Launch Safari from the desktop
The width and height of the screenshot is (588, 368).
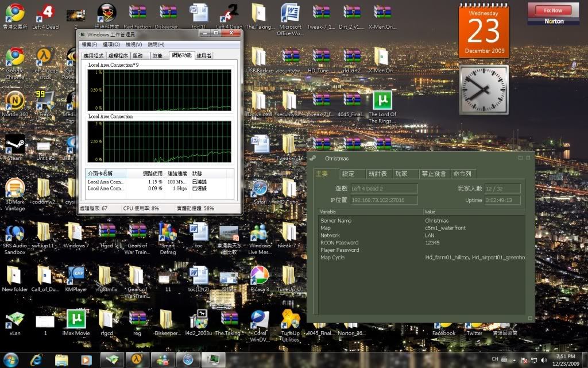tap(260, 189)
